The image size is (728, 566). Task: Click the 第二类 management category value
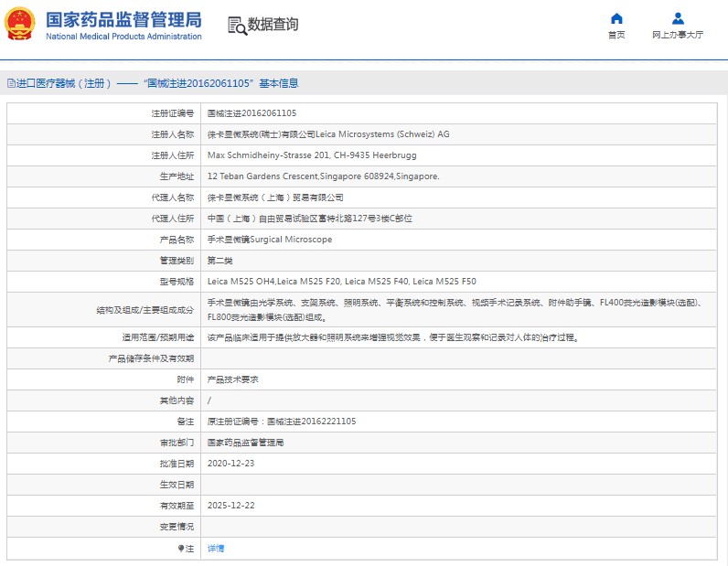tap(220, 261)
